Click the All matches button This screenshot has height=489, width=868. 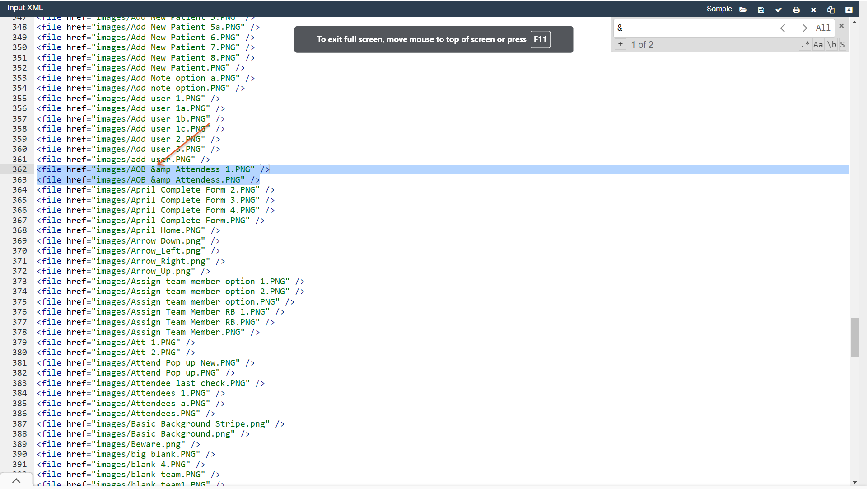click(823, 28)
